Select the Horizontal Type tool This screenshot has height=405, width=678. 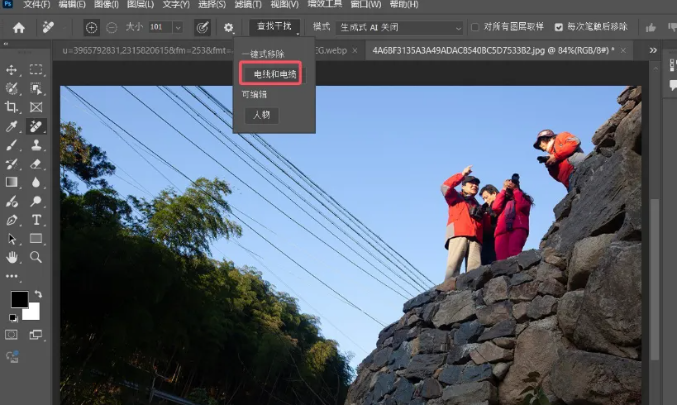(36, 220)
